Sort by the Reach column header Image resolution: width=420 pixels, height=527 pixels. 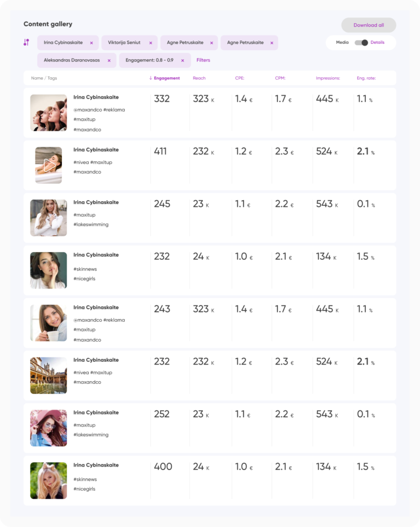[199, 78]
